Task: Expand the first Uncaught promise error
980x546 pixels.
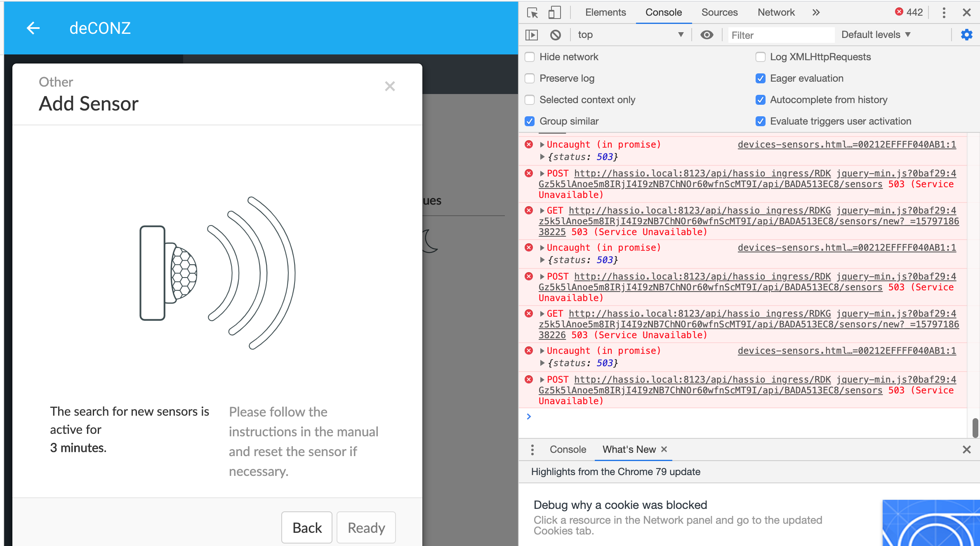Action: (x=541, y=144)
